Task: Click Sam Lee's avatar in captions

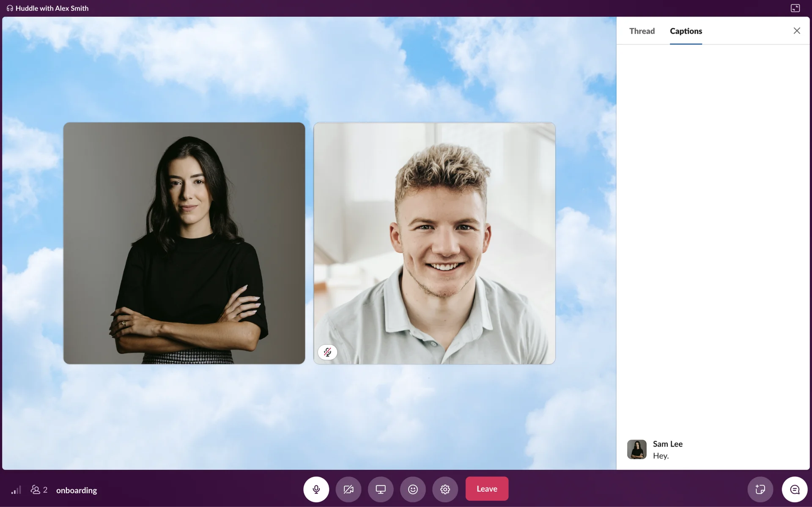Action: coord(636,449)
